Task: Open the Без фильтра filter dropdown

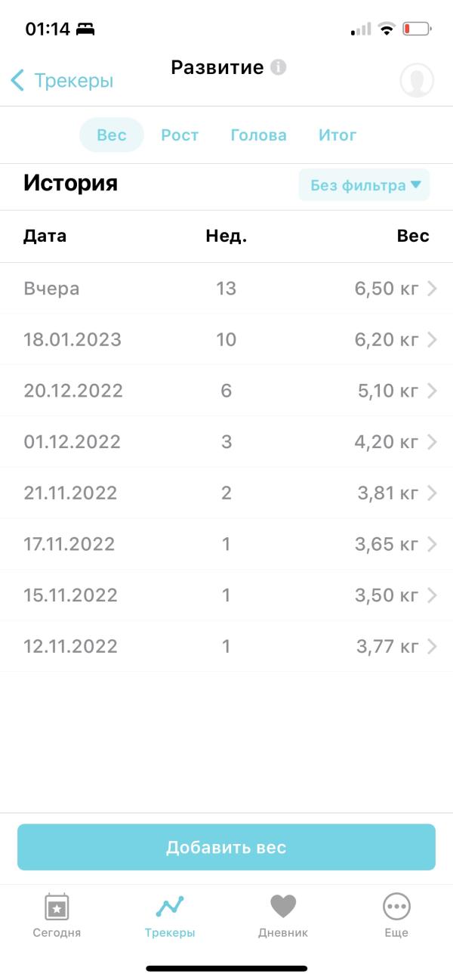Action: 364,185
